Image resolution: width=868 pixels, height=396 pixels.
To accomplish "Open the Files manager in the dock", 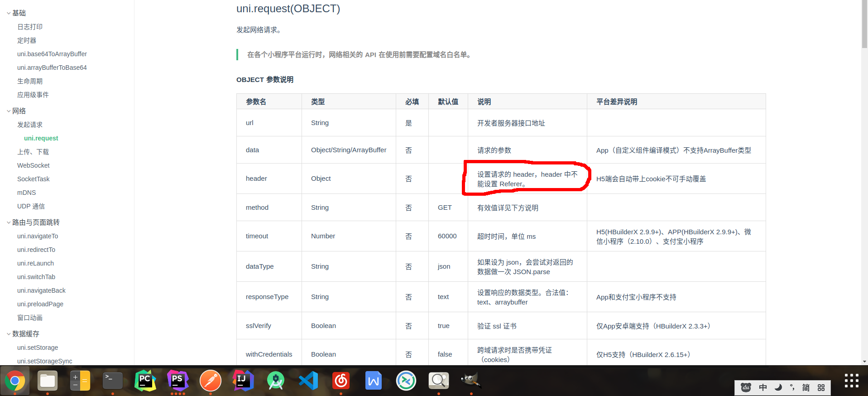I will (x=48, y=381).
